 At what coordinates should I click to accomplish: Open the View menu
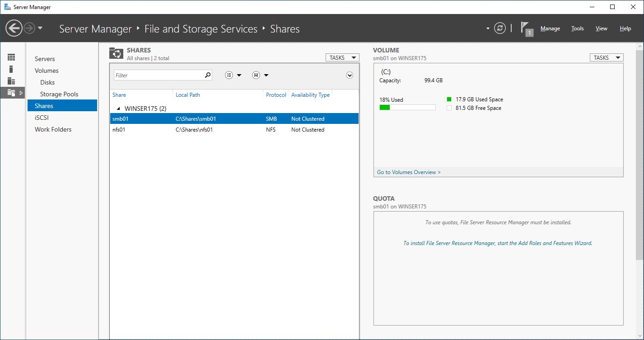(602, 28)
